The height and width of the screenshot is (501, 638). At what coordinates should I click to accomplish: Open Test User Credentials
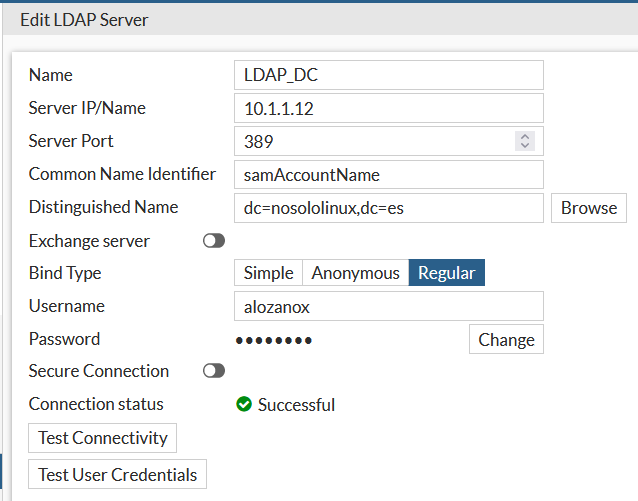[118, 474]
